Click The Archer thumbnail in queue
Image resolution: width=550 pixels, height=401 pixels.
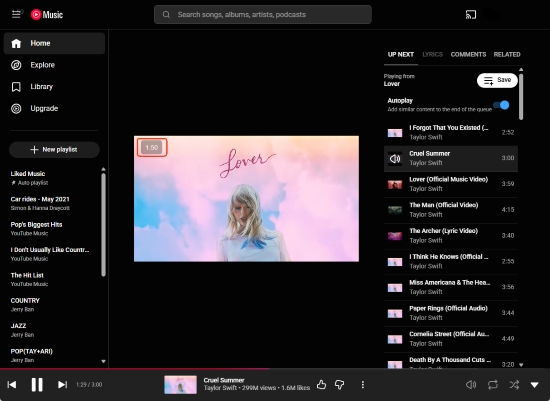click(x=395, y=236)
